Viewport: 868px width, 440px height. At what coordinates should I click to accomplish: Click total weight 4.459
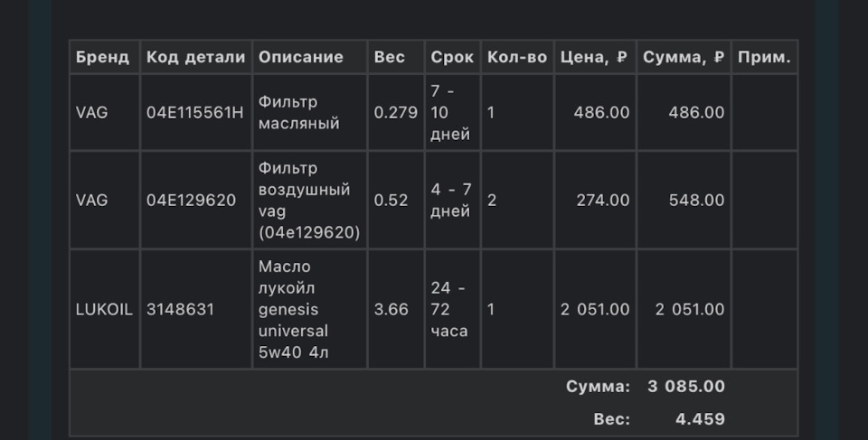[700, 419]
